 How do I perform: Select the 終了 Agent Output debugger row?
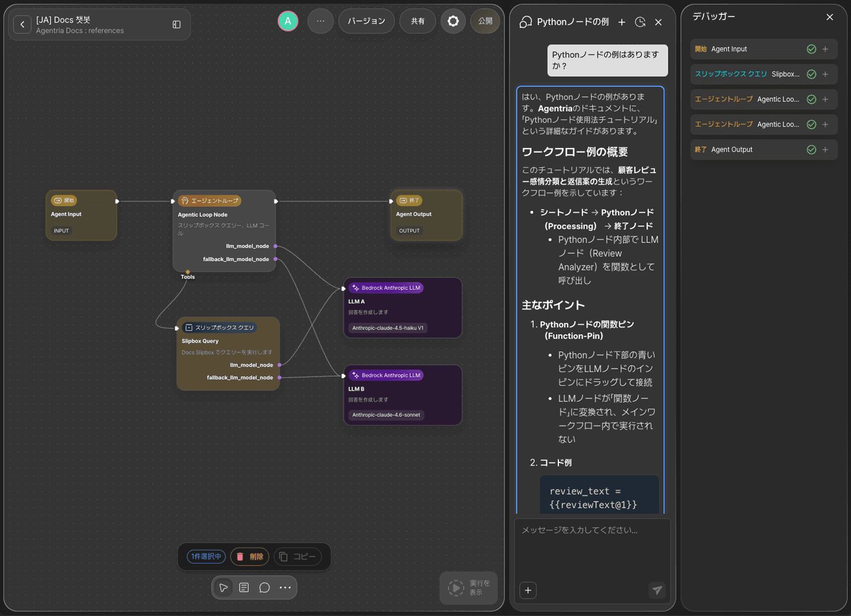tap(764, 150)
